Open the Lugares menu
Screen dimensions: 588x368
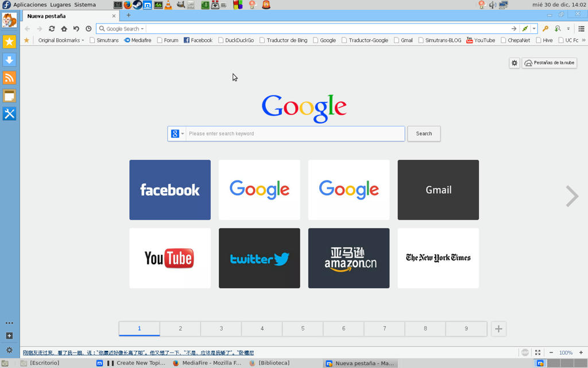point(60,5)
